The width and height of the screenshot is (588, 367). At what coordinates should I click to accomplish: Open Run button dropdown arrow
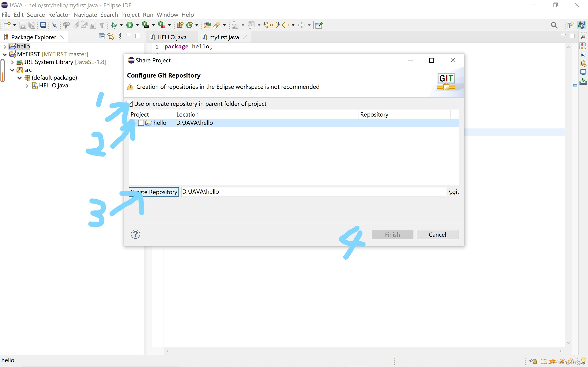pos(137,25)
